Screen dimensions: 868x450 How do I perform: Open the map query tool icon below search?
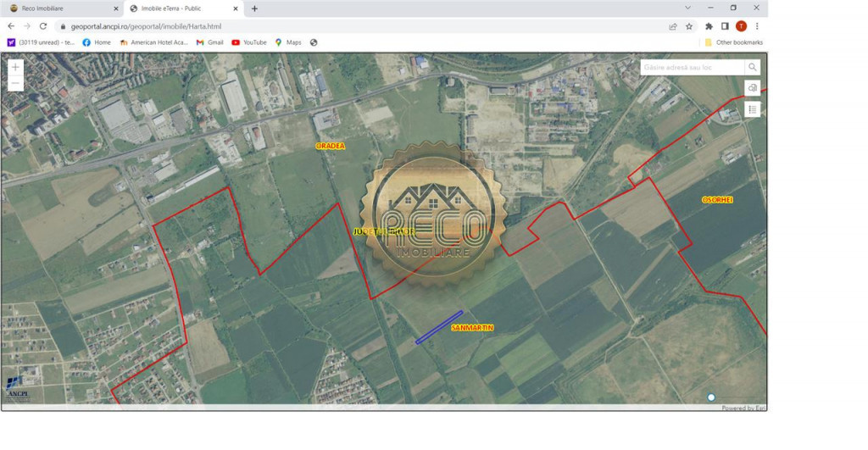[753, 88]
